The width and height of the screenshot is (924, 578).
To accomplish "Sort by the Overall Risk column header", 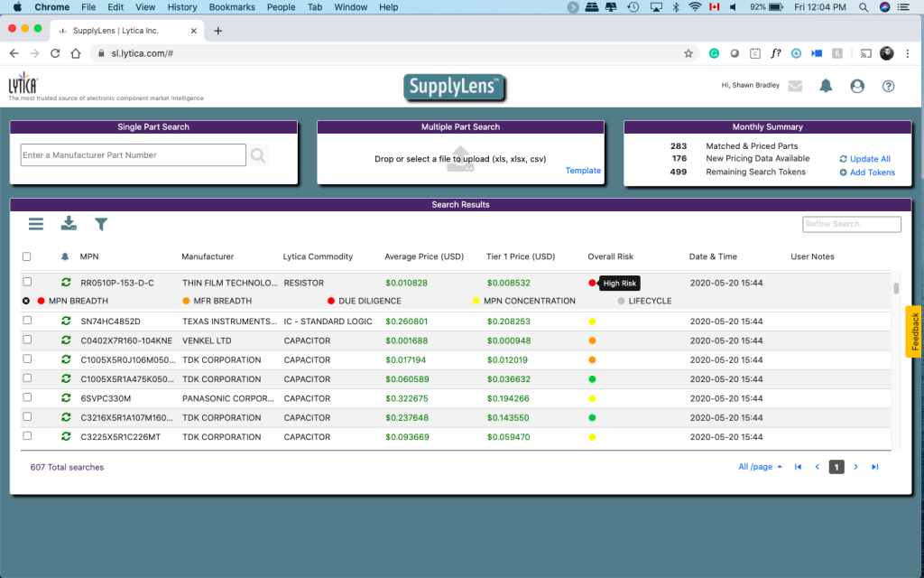I will point(611,256).
